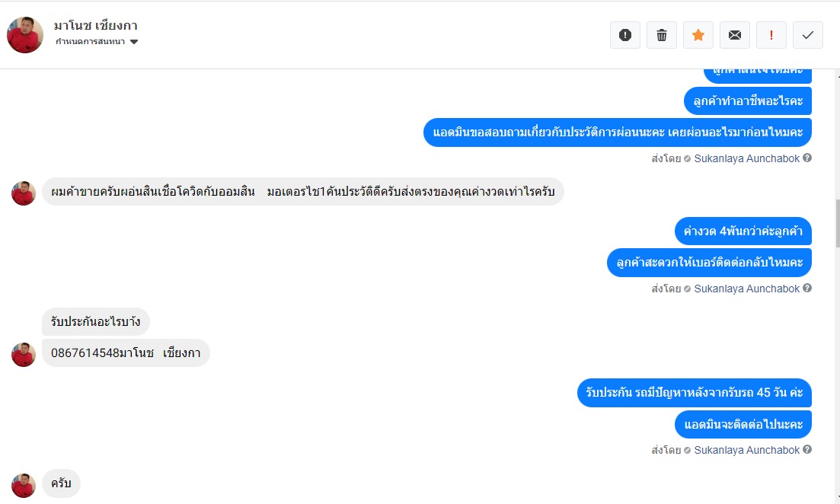Image resolution: width=840 pixels, height=504 pixels.
Task: Click help icon after sender under เคยผ่อนอะไรมาก่อนไหมคะ
Action: pyautogui.click(x=807, y=158)
